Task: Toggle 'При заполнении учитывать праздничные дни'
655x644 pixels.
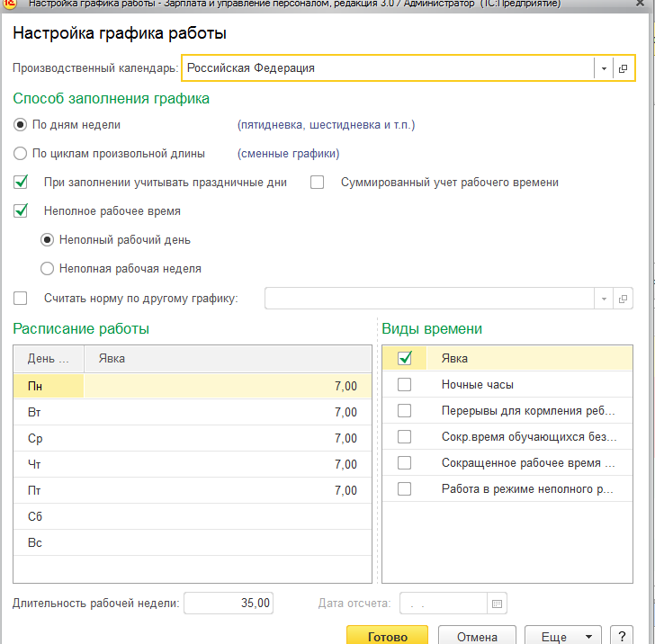Action: tap(21, 182)
